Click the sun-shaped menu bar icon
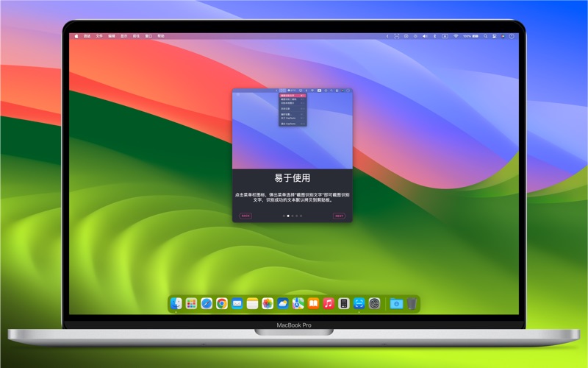Viewport: 588px width, 368px height. tap(415, 36)
